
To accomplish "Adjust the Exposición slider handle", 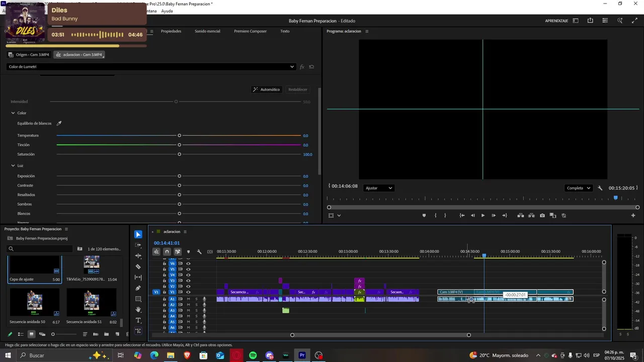I will click(x=179, y=176).
